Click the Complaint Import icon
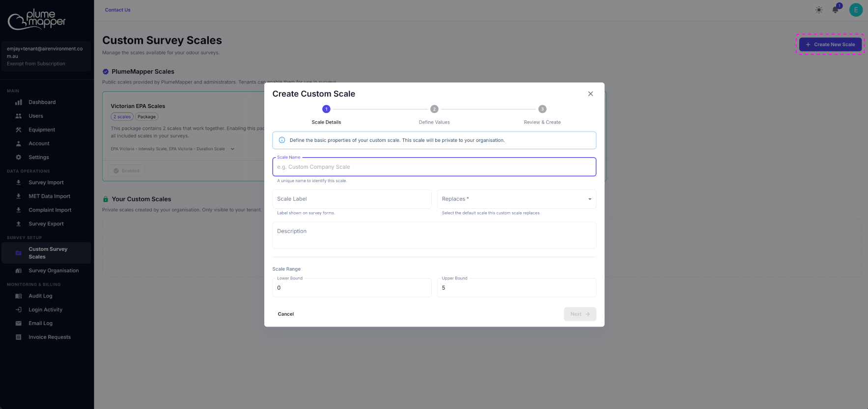The height and width of the screenshot is (409, 868). point(19,210)
